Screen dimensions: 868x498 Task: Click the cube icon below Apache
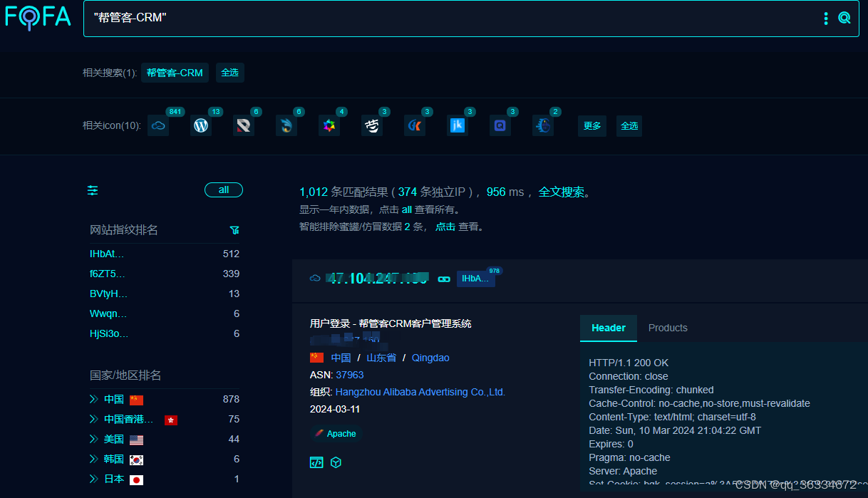pyautogui.click(x=336, y=462)
